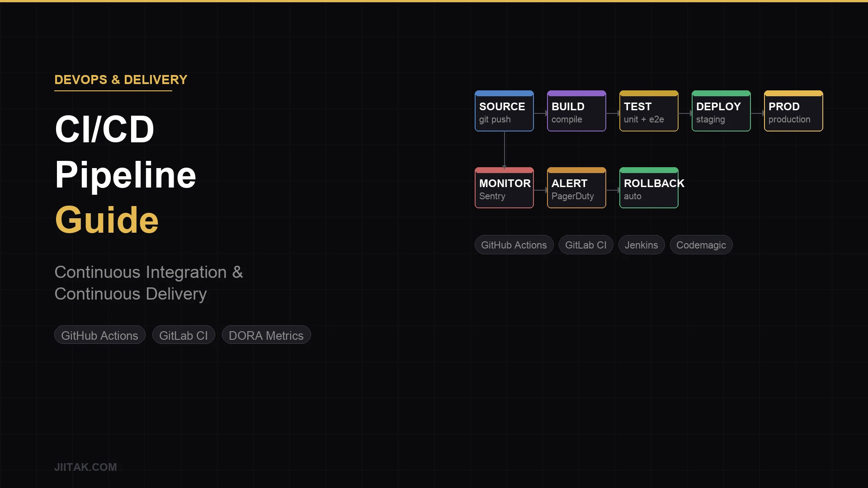The height and width of the screenshot is (488, 868).
Task: Open the ALERT PagerDuty stage
Action: [576, 188]
